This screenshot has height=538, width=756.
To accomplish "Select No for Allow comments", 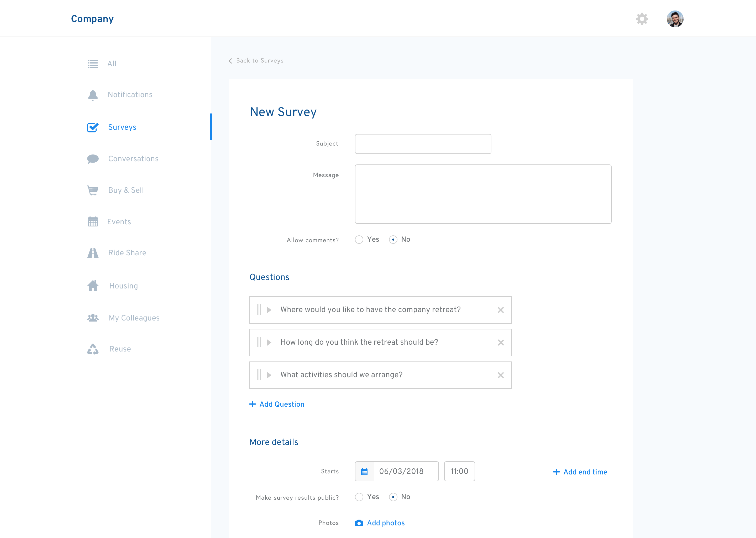I will coord(393,240).
